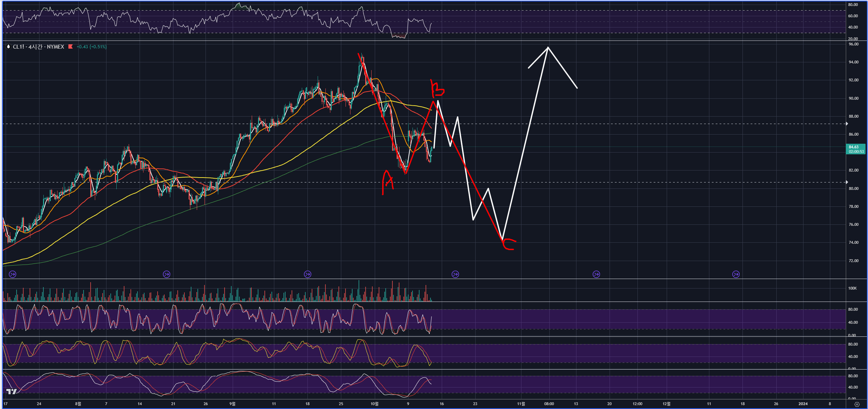The width and height of the screenshot is (868, 409).
Task: Open chart settings gear on time axis
Action: click(857, 404)
